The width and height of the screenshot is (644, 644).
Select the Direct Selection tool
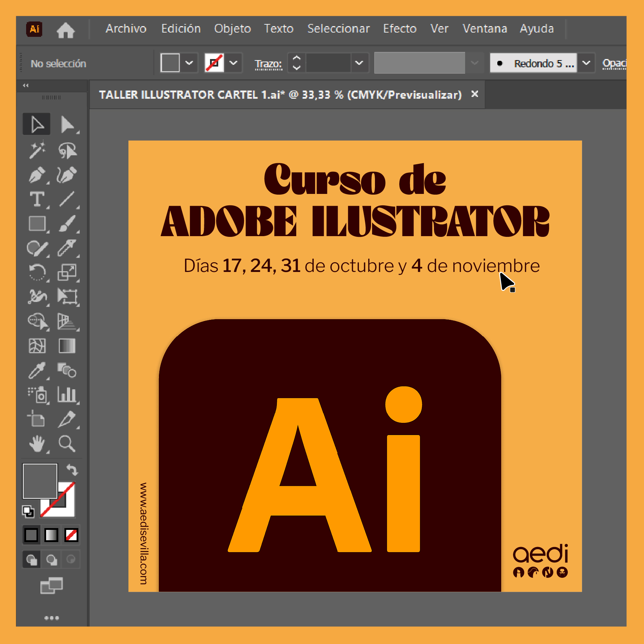(67, 125)
